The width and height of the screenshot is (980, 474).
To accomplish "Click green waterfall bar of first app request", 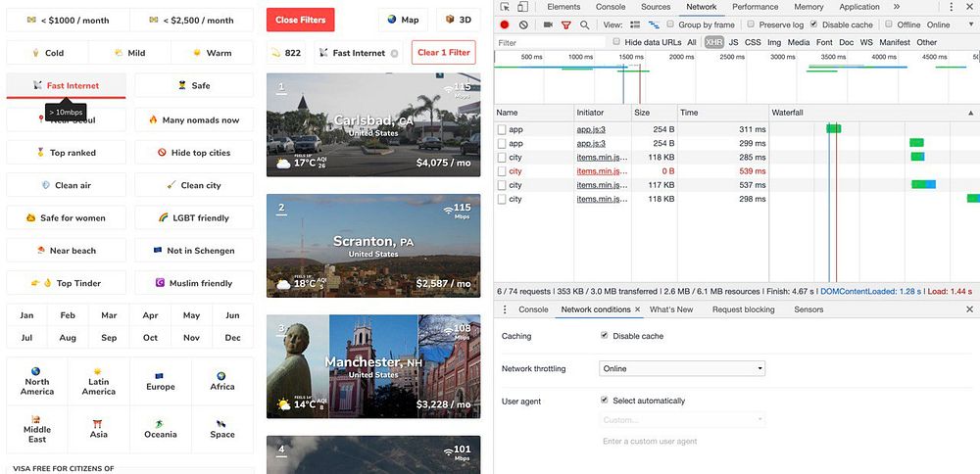I will 834,128.
